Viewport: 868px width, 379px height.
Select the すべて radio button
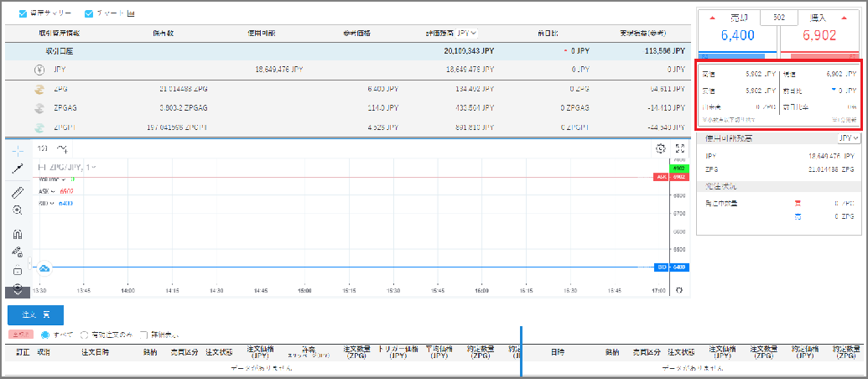point(45,335)
